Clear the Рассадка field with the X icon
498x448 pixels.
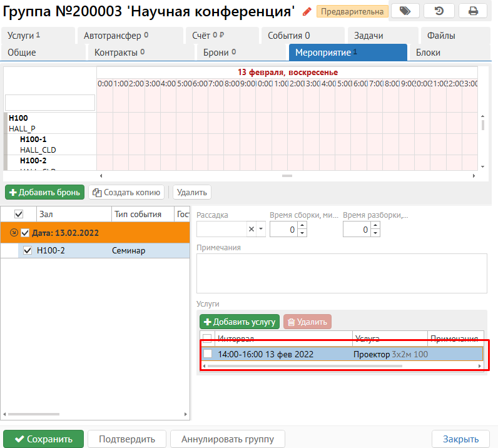pyautogui.click(x=252, y=230)
